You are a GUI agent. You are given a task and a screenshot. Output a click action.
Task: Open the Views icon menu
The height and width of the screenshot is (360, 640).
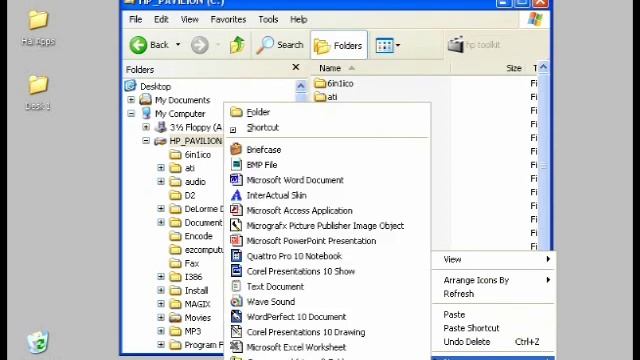pyautogui.click(x=387, y=45)
